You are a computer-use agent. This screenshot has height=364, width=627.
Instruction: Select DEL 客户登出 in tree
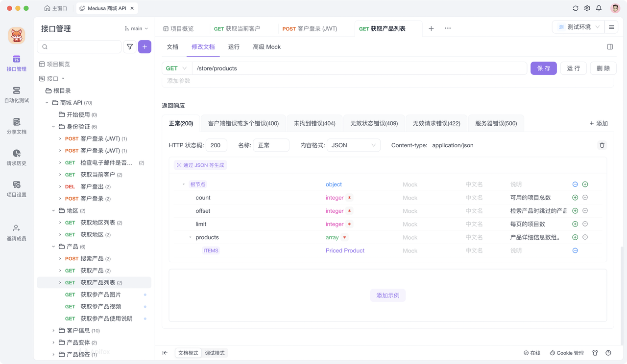pyautogui.click(x=94, y=187)
